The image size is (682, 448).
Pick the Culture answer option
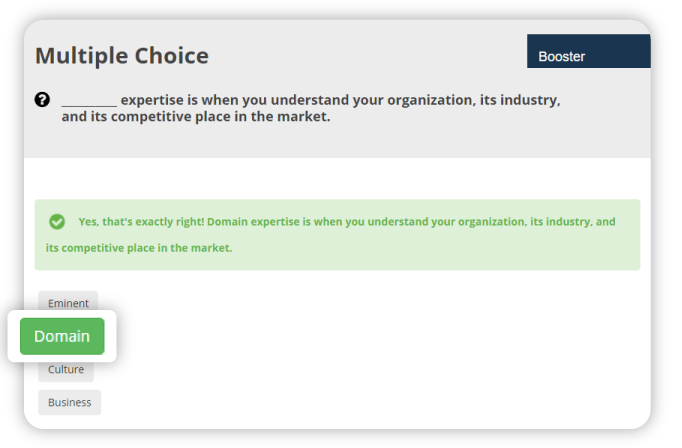point(66,371)
